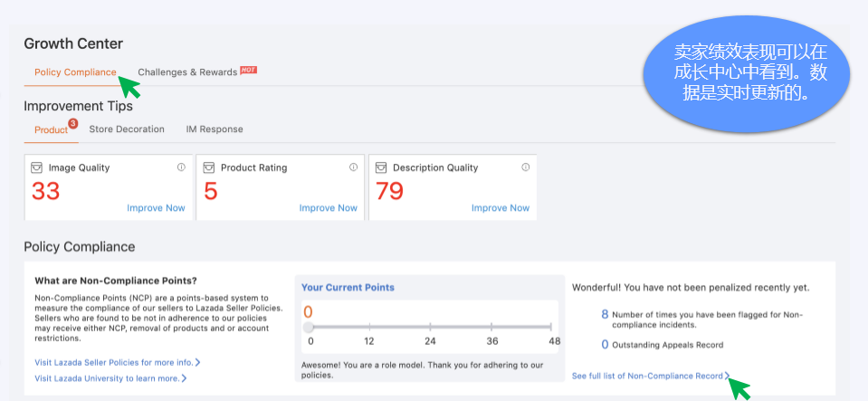Click the Image Quality score 33
Viewport: 868px width, 401px height.
coord(46,191)
